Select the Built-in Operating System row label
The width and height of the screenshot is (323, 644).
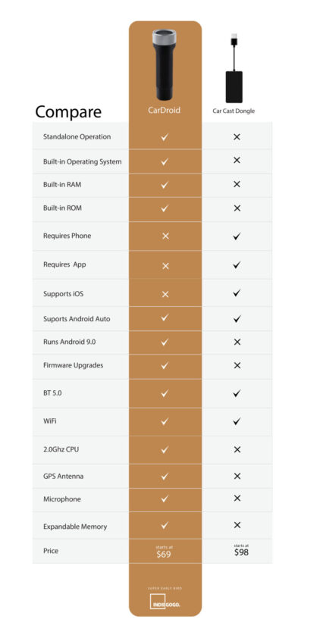tap(82, 162)
